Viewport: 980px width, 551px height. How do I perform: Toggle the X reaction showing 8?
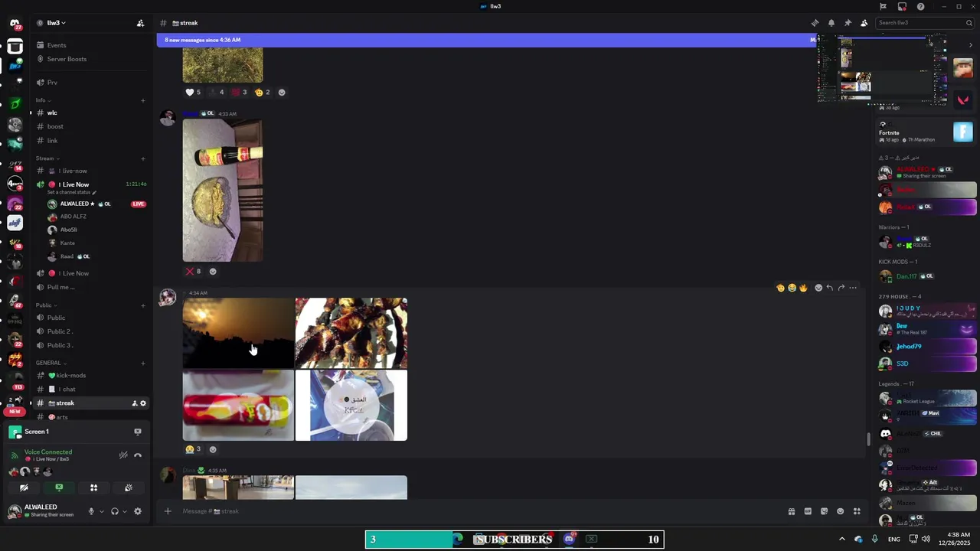193,271
